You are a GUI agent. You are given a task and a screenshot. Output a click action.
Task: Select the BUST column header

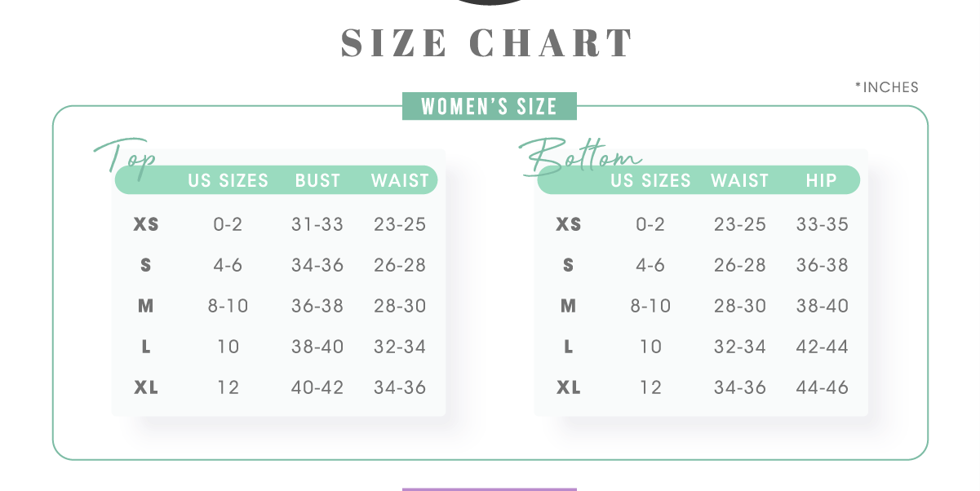317,180
